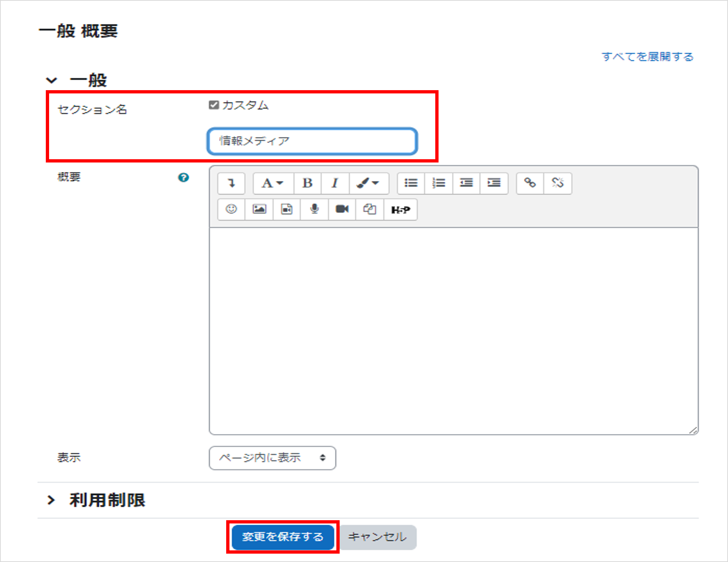Record audio with microphone icon

coord(314,209)
